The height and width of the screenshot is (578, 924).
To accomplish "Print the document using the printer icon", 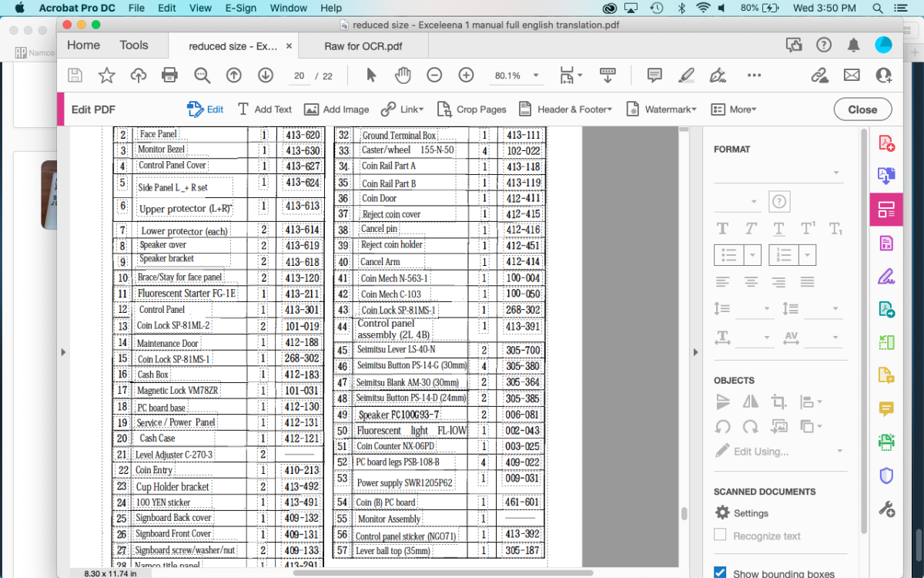I will click(x=170, y=75).
